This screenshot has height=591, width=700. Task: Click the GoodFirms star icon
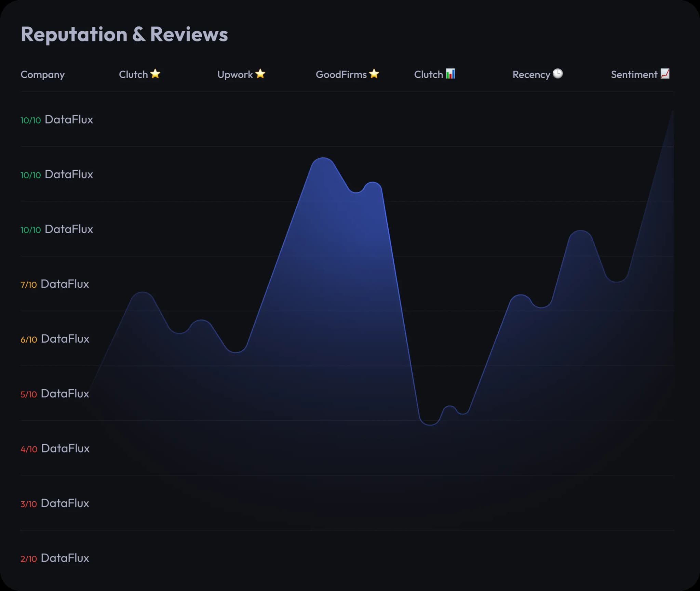tap(374, 74)
